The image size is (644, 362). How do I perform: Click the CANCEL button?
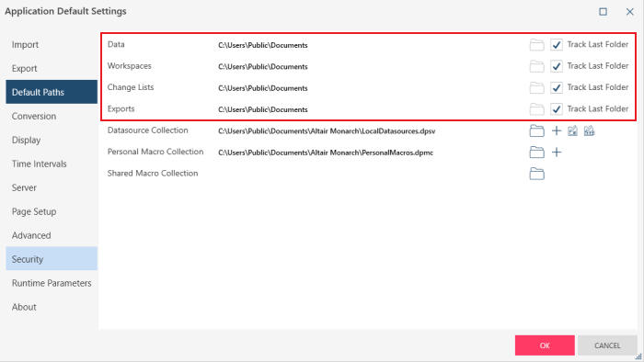(x=607, y=345)
